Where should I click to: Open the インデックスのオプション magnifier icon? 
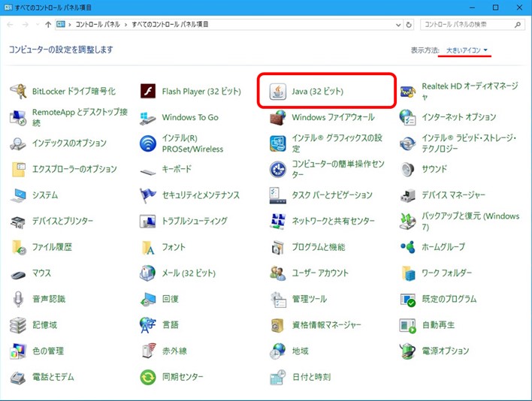pos(18,143)
